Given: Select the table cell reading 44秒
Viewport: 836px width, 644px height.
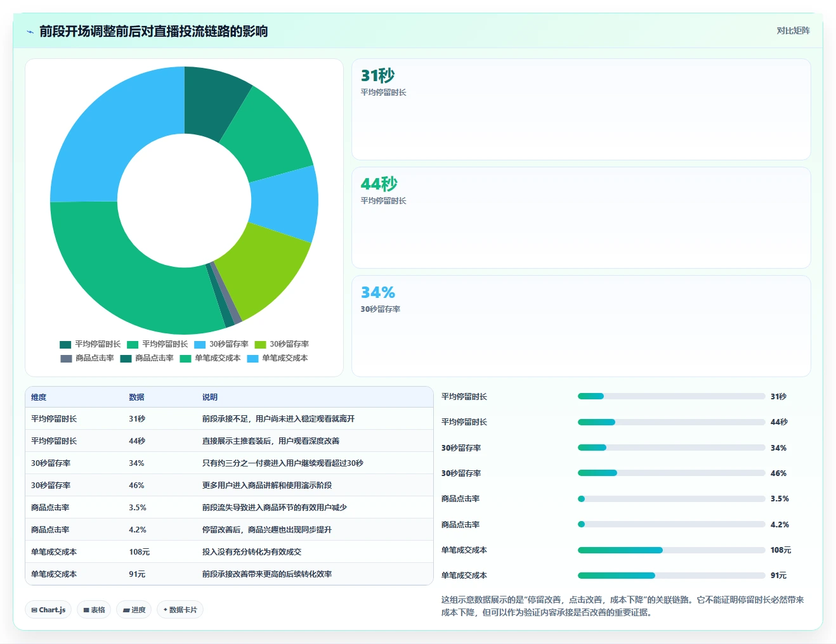Looking at the screenshot, I should point(137,441).
